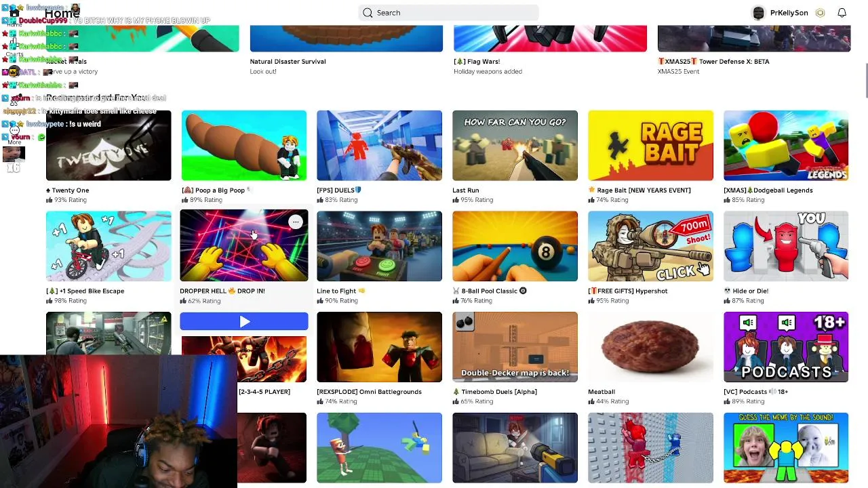The width and height of the screenshot is (868, 488).
Task: Open the Last Run thumbnail
Action: (x=515, y=146)
